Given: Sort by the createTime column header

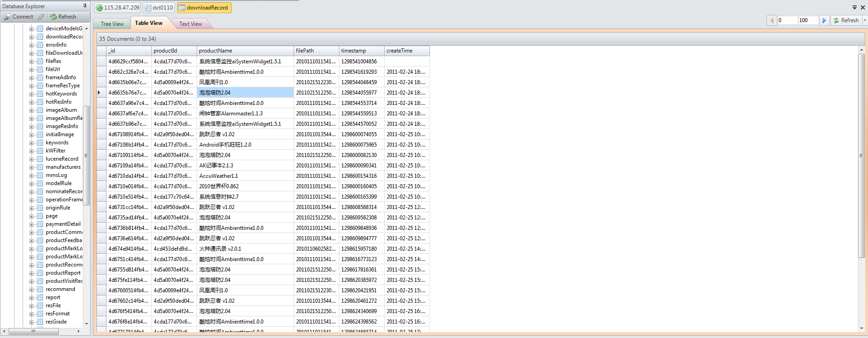Looking at the screenshot, I should 407,51.
